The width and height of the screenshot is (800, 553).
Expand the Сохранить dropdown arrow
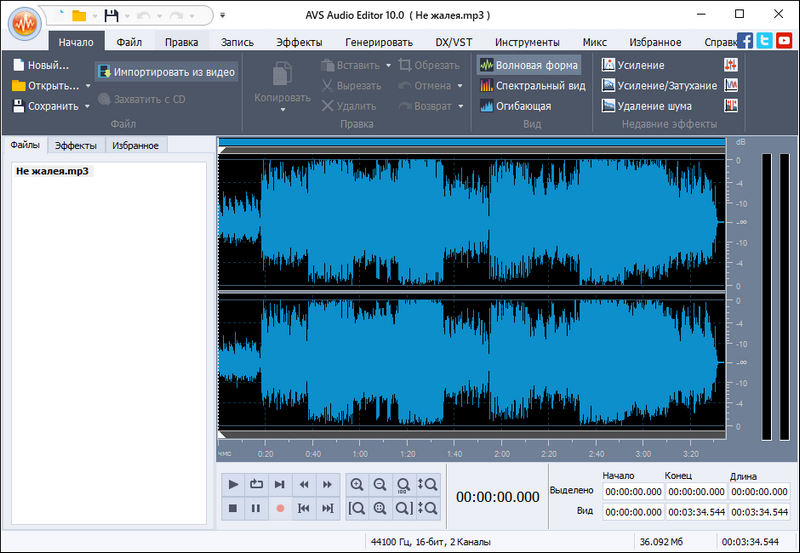click(88, 106)
